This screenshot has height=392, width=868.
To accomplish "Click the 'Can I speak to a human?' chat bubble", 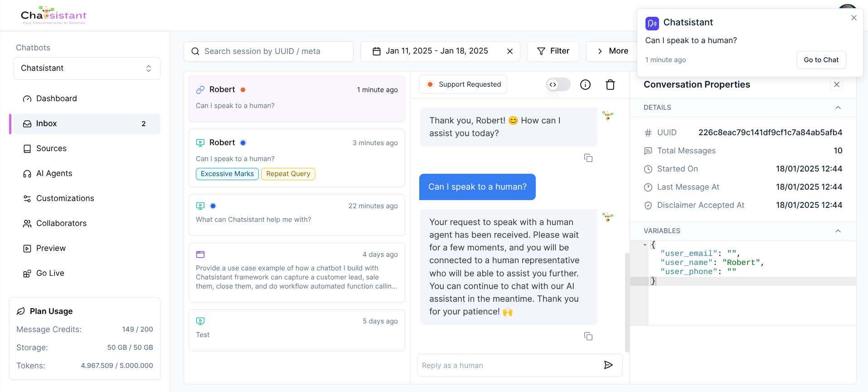I will [477, 187].
